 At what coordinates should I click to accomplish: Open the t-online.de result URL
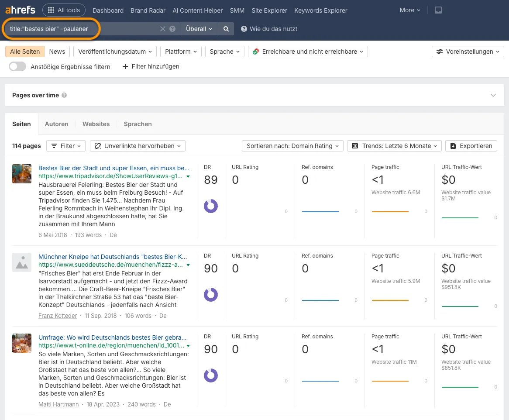111,345
